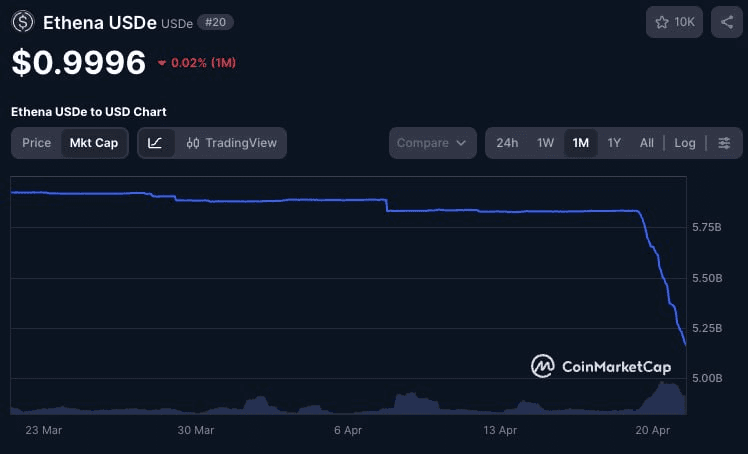Click the CoinMarketCap watermark logo
The image size is (748, 454).
pyautogui.click(x=601, y=367)
